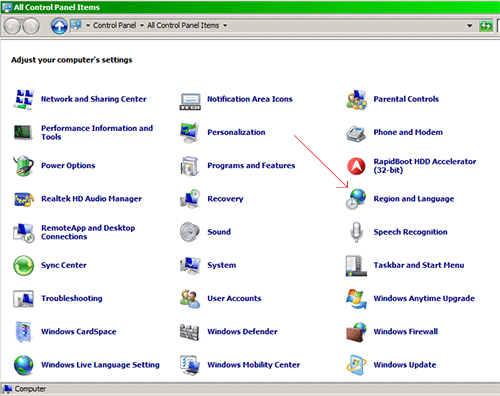Open the Region and Language link
Viewport: 500px width, 396px height.
tap(414, 199)
